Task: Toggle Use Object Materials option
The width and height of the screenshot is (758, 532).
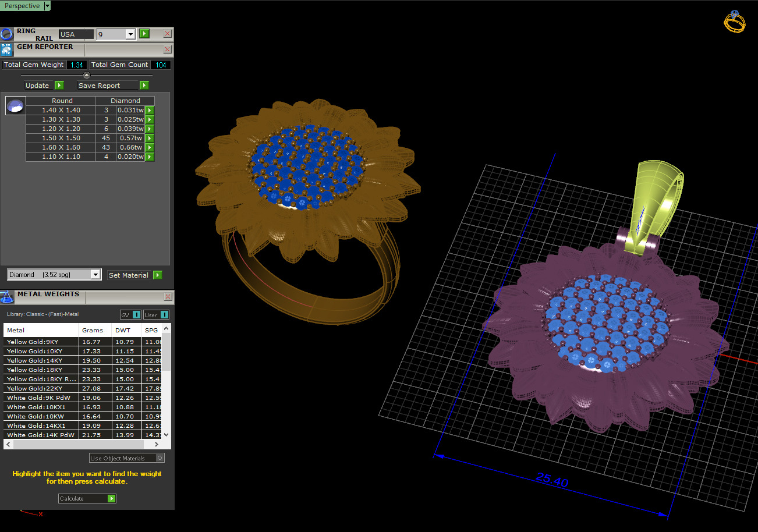Action: [x=127, y=458]
